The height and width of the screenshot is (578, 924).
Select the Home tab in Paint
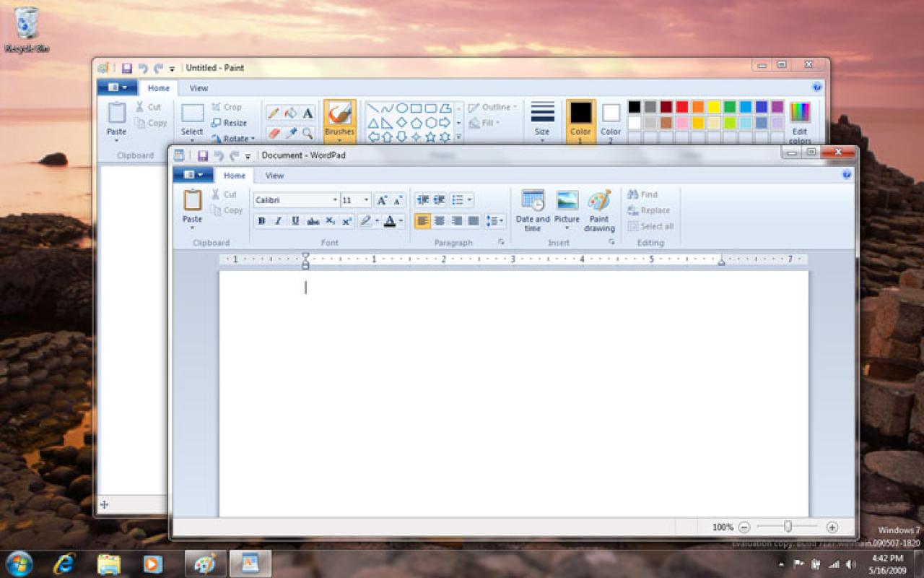coord(159,88)
